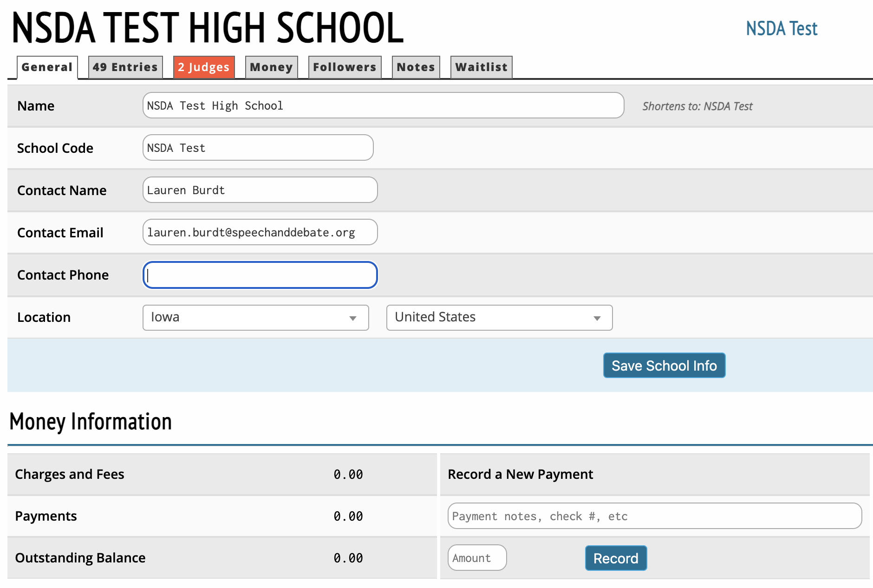Click the Money Information section heading
The height and width of the screenshot is (588, 873).
tap(91, 422)
